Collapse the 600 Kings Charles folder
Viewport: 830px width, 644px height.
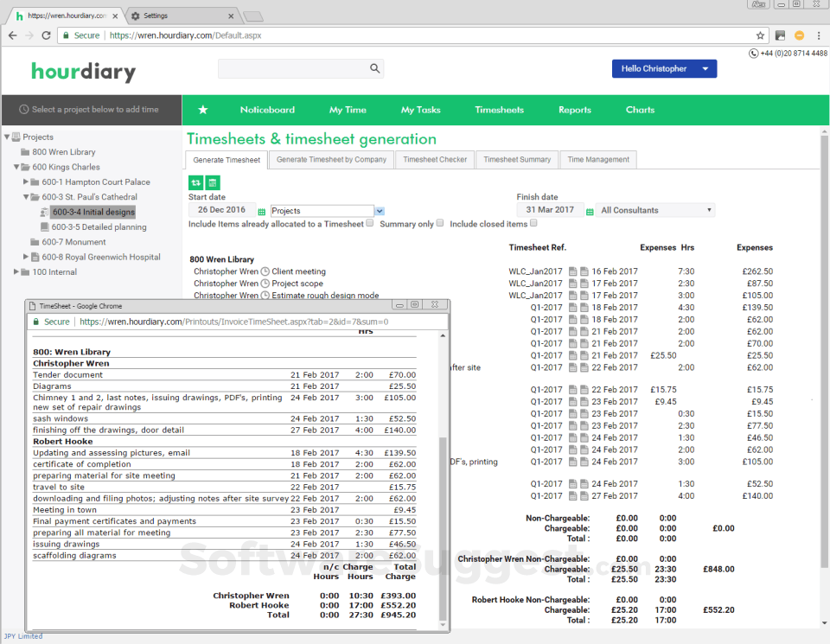(16, 167)
